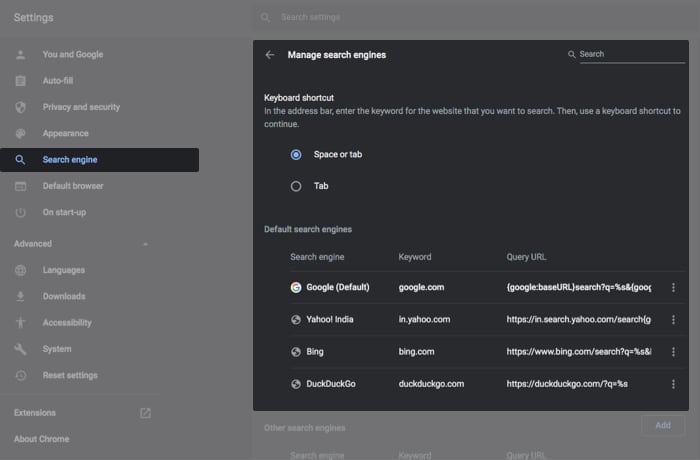Image resolution: width=700 pixels, height=460 pixels.
Task: Click the clipboard icon beside Auto-fill
Action: 20,81
